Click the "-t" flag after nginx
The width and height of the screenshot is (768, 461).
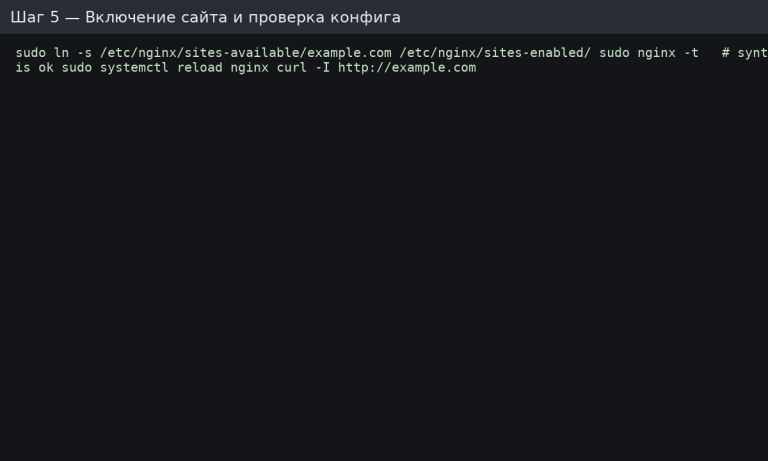(x=691, y=53)
